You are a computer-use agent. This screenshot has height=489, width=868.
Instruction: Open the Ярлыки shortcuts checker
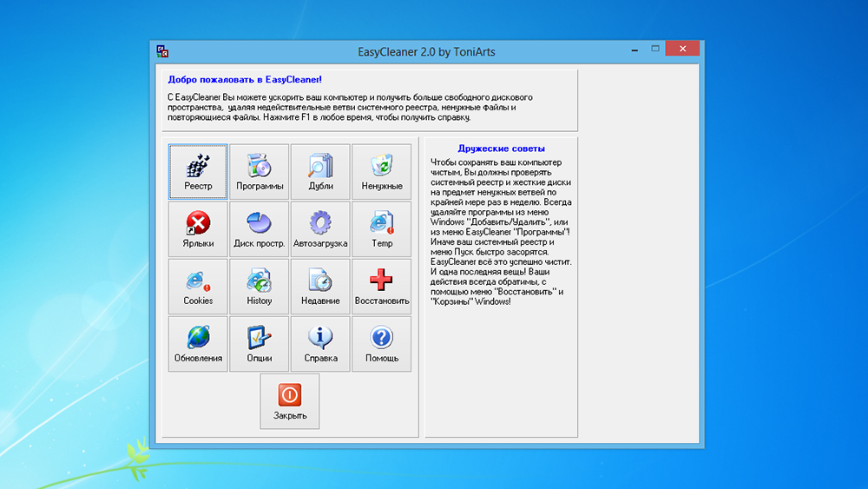click(x=198, y=229)
